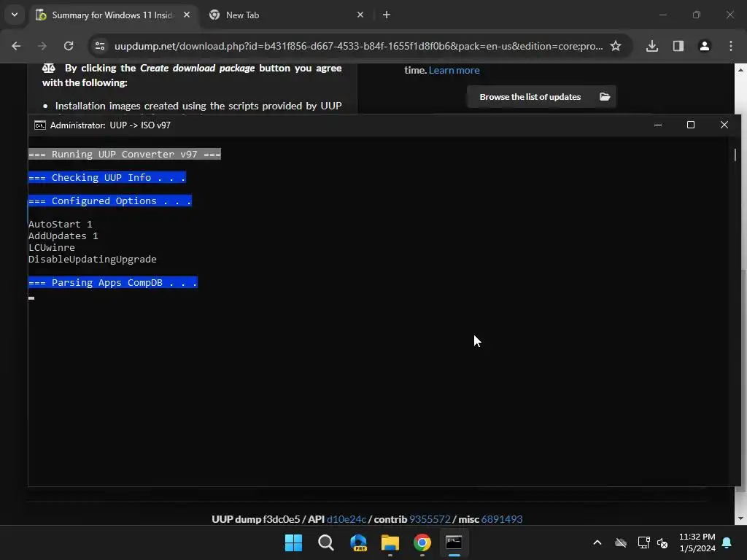Image resolution: width=747 pixels, height=560 pixels.
Task: Reload the uupdump page
Action: 69,46
